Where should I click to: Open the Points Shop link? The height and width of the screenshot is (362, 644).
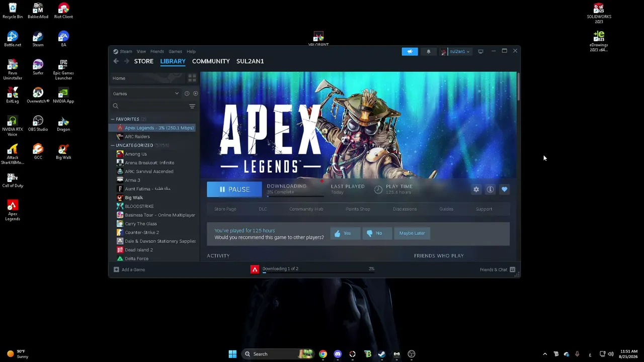358,209
